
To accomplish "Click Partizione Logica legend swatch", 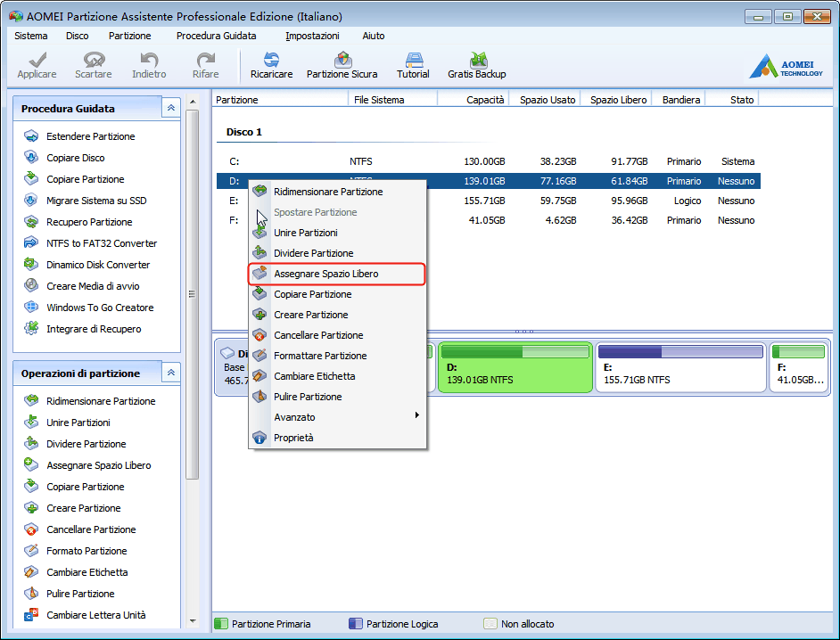I will pyautogui.click(x=356, y=623).
